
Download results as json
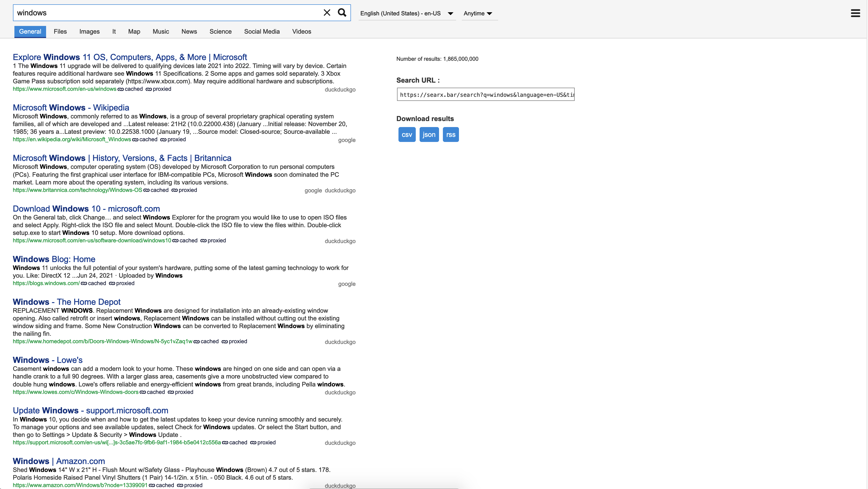(429, 134)
